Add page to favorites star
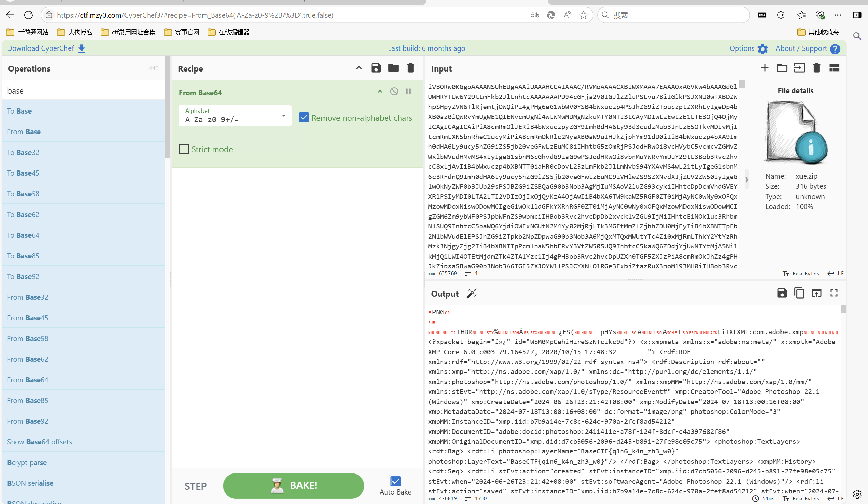This screenshot has height=504, width=868. pos(583,15)
